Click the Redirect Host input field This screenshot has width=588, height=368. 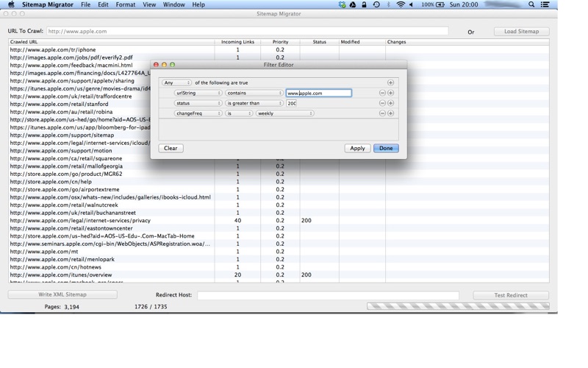pyautogui.click(x=328, y=295)
